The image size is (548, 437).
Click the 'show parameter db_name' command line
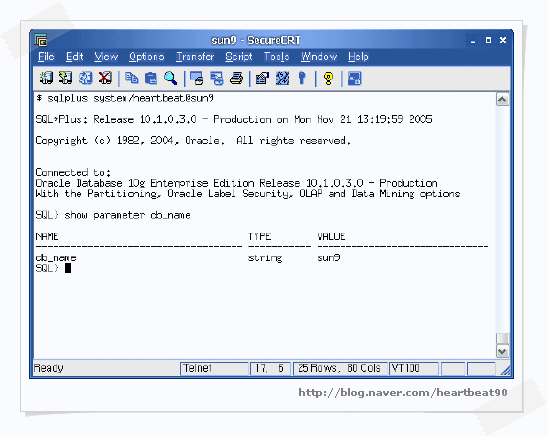pyautogui.click(x=113, y=215)
